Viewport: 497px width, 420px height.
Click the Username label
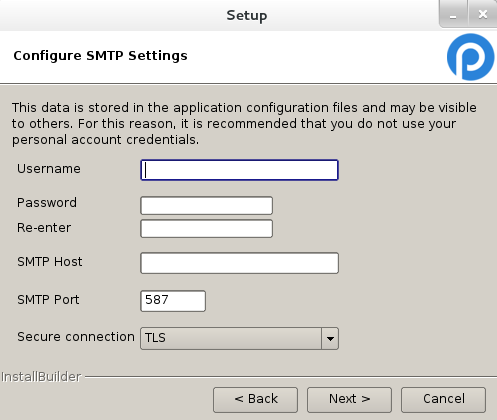pos(49,169)
